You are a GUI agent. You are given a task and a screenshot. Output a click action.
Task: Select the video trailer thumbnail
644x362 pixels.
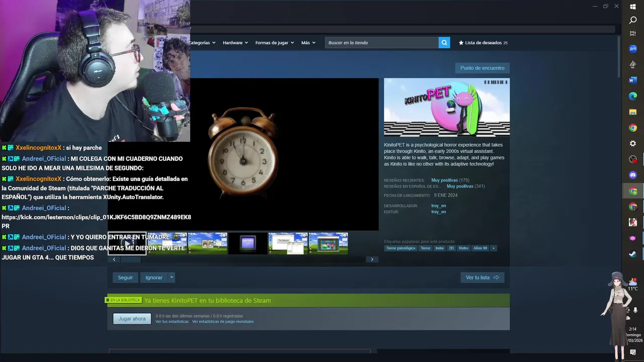point(127,243)
